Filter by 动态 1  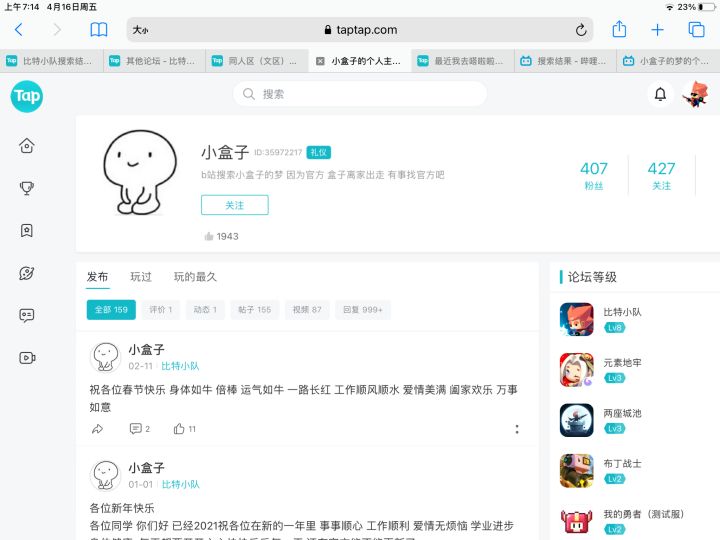205,310
